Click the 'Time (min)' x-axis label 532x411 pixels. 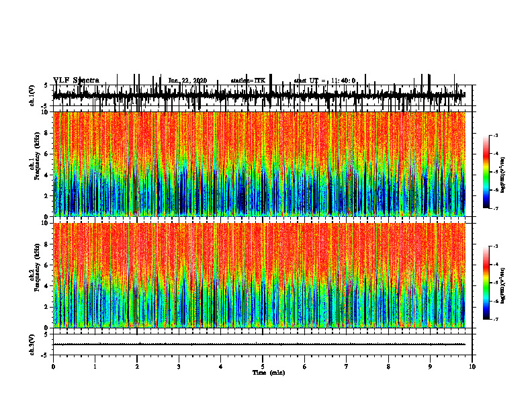(269, 373)
